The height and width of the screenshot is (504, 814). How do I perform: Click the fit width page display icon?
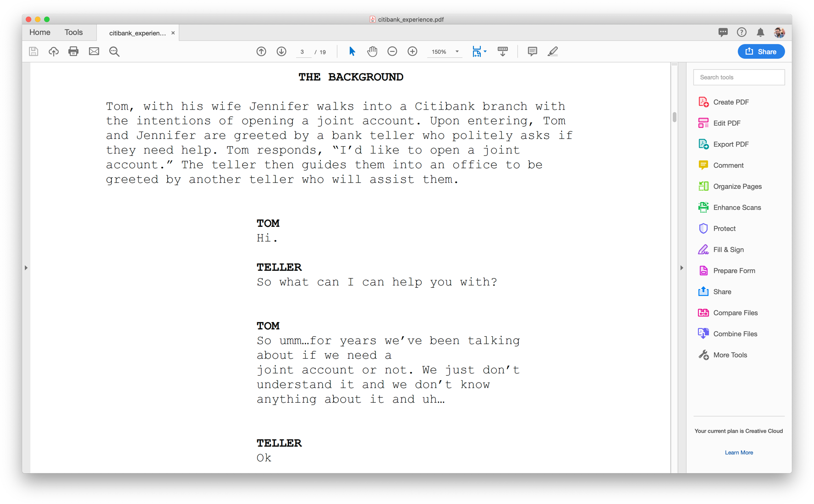click(x=477, y=51)
